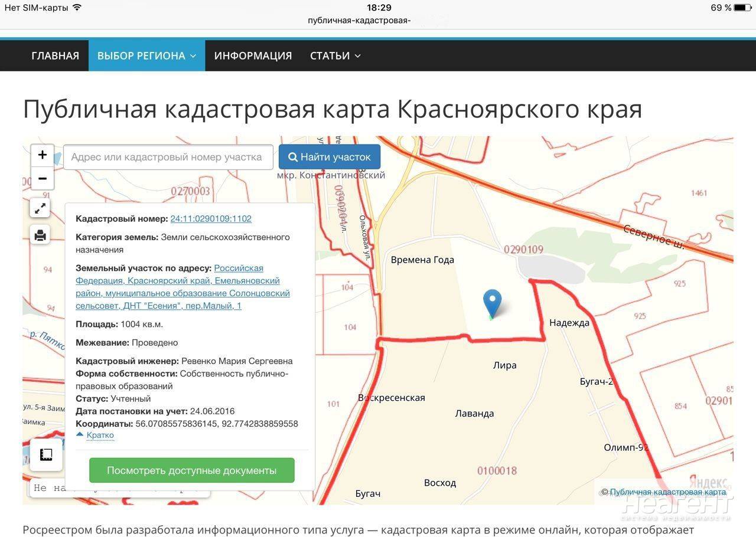Click Посмотреть доступные документы button
The height and width of the screenshot is (537, 756).
point(191,470)
